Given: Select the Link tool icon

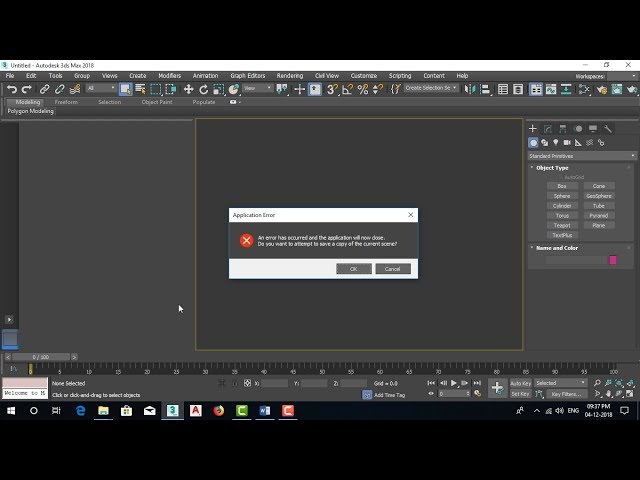Looking at the screenshot, I should click(44, 89).
